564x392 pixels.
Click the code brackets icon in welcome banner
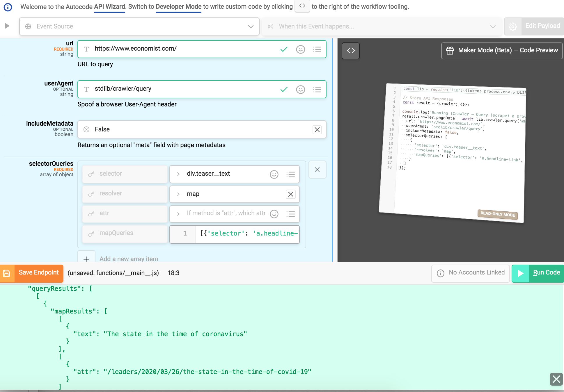coord(302,6)
